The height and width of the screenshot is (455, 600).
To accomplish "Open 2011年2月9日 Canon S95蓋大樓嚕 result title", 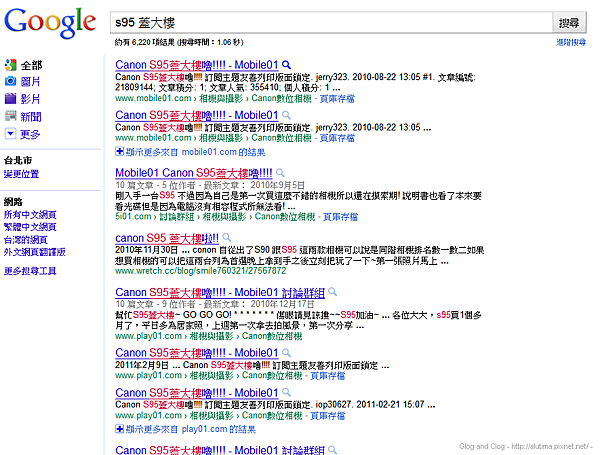I will coord(197,353).
